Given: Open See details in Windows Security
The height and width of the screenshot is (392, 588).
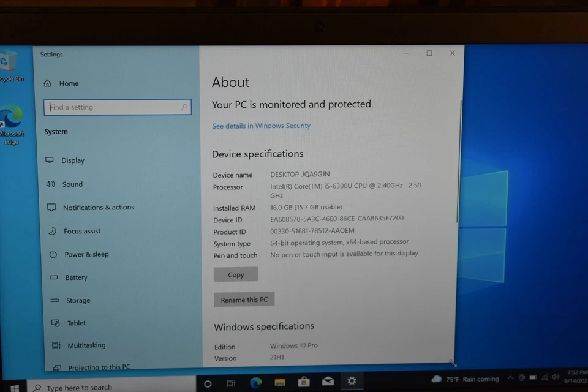Looking at the screenshot, I should point(261,126).
